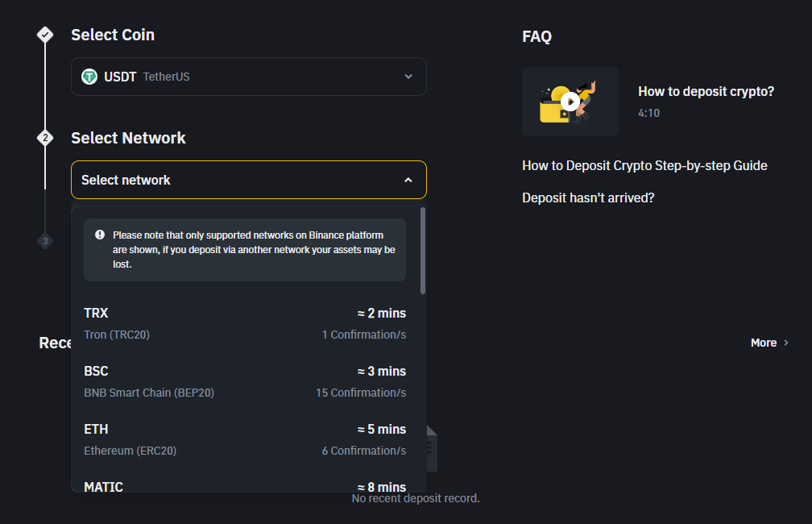
Task: Click the supported networks warning notice
Action: [x=245, y=250]
